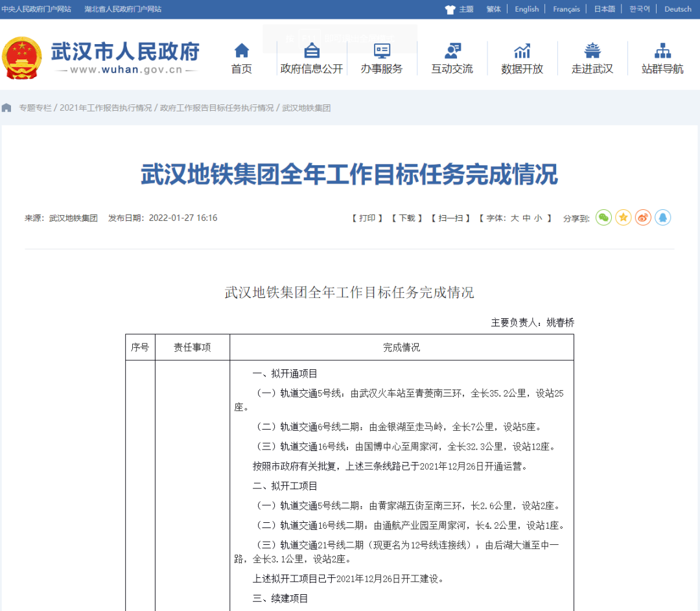Click the 办事服务 monitor icon
Viewport: 700px width, 611px height.
pos(382,51)
